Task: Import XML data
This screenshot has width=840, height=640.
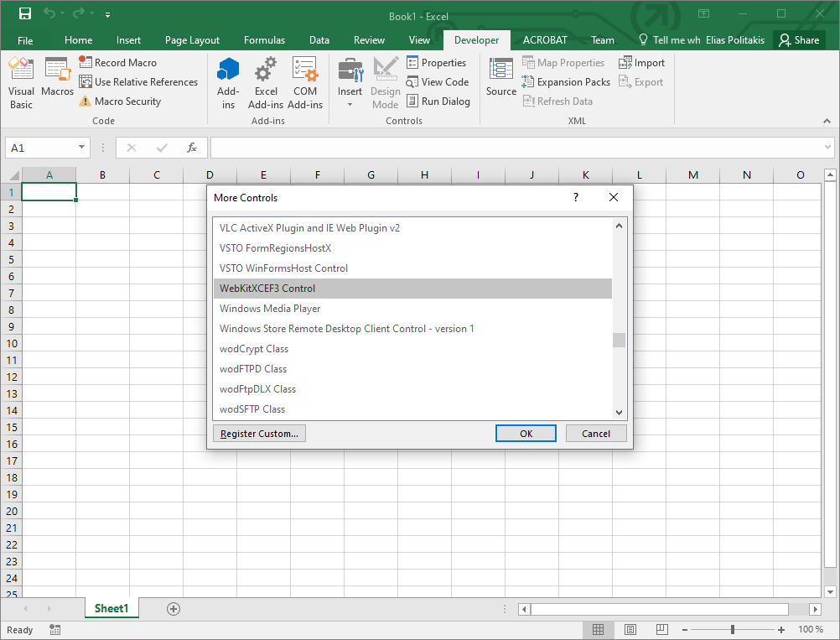Action: pyautogui.click(x=641, y=63)
